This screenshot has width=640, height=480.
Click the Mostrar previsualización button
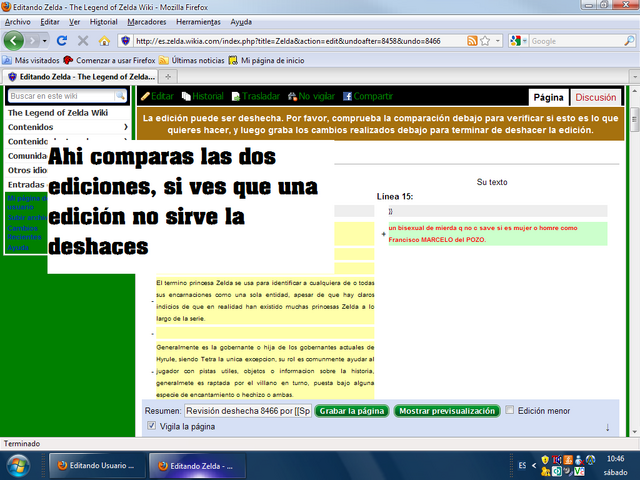(x=447, y=411)
